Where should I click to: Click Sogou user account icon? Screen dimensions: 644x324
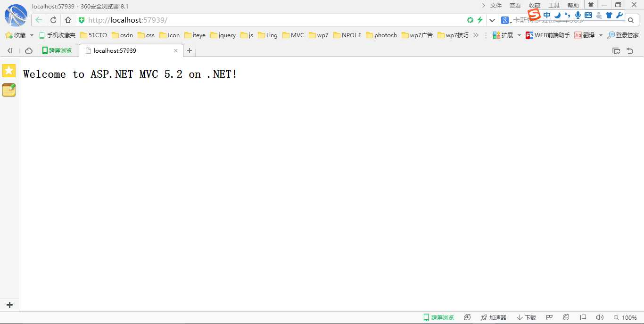pyautogui.click(x=599, y=15)
